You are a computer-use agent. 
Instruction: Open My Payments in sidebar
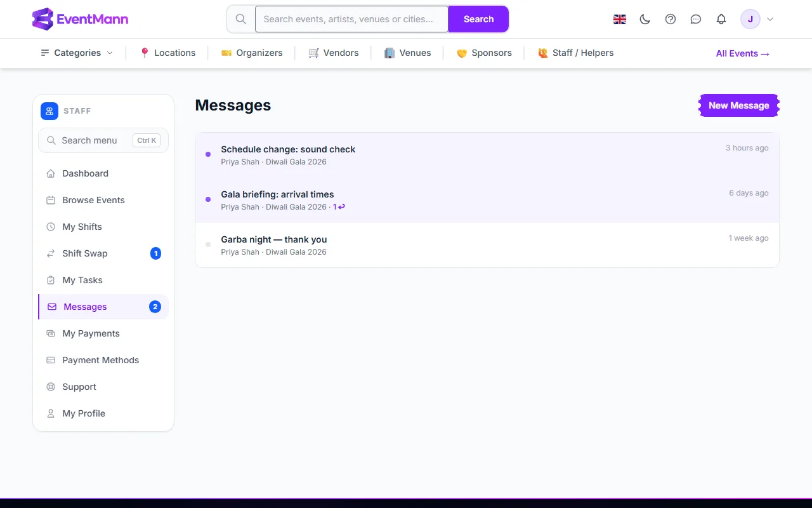click(103, 333)
